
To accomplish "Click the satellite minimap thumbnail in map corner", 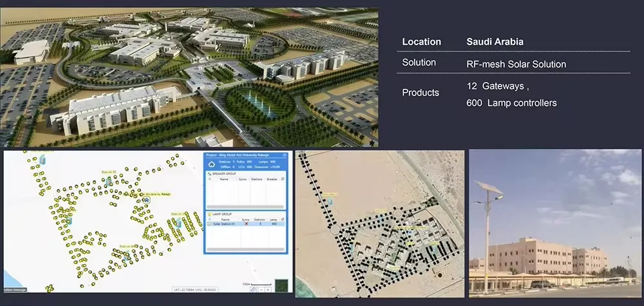I will tap(281, 284).
